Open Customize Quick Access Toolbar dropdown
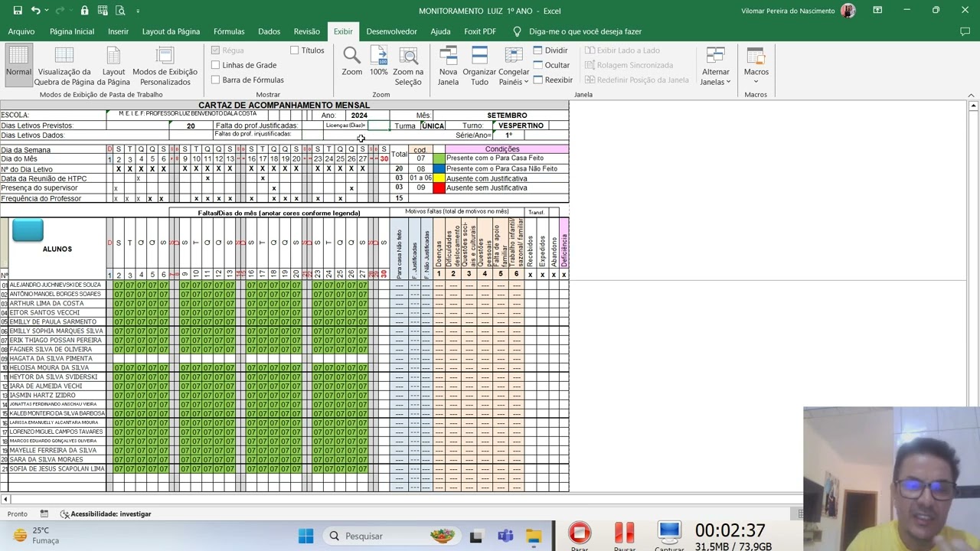The width and height of the screenshot is (980, 551). (138, 11)
